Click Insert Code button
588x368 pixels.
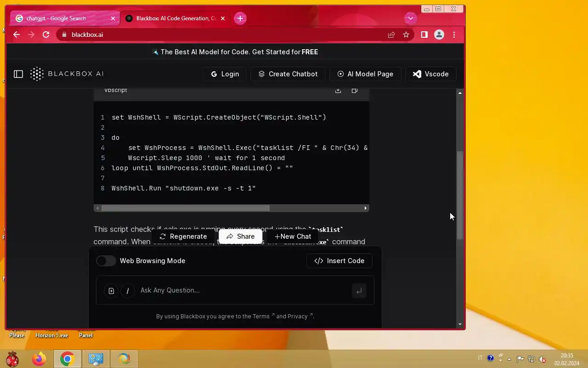[339, 261]
